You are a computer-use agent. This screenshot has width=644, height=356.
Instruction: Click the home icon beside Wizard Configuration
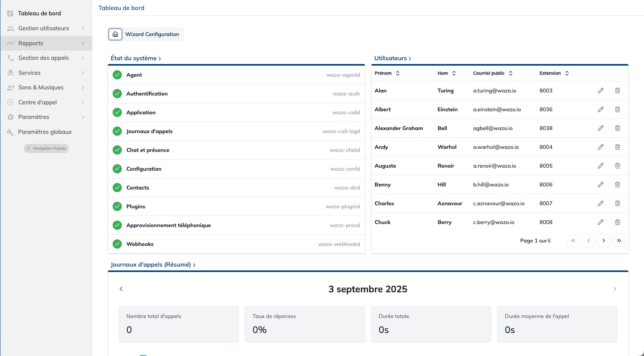(x=115, y=34)
